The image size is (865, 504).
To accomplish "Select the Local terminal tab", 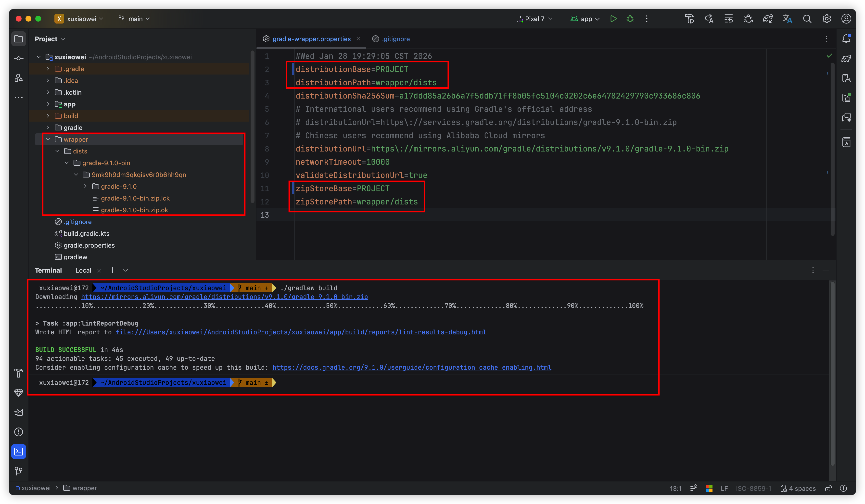I will pos(83,270).
